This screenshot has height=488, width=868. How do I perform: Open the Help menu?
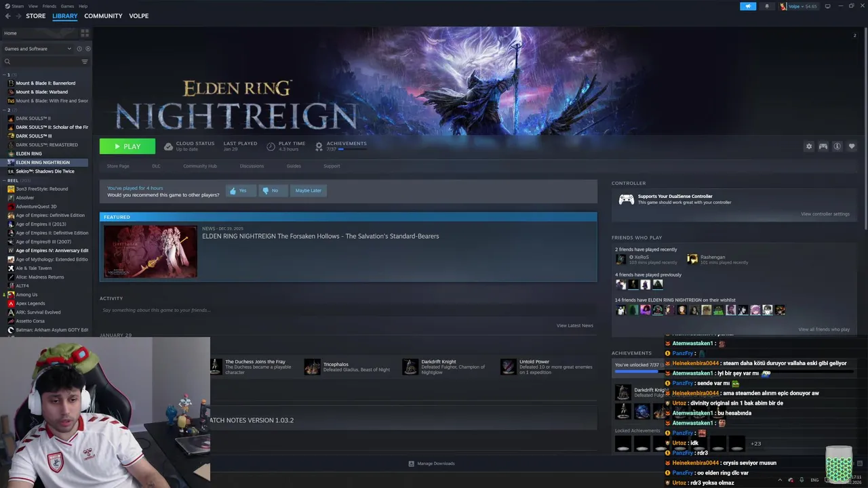tap(83, 6)
